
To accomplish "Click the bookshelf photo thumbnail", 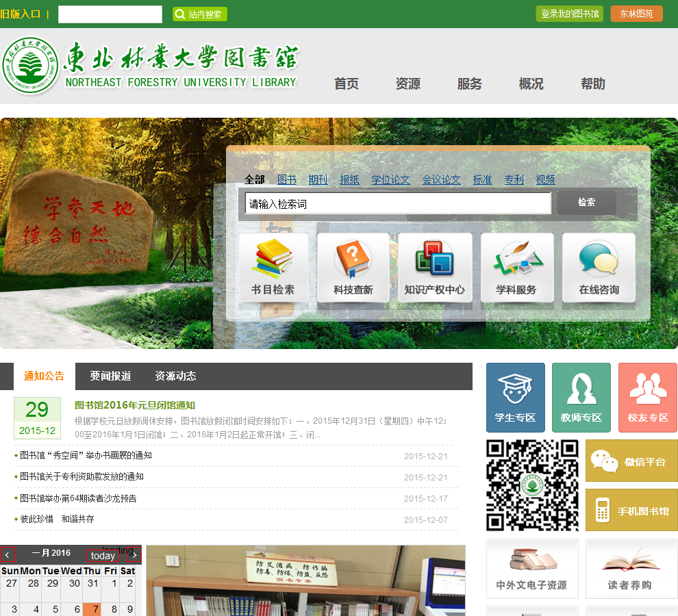I will pos(305,580).
